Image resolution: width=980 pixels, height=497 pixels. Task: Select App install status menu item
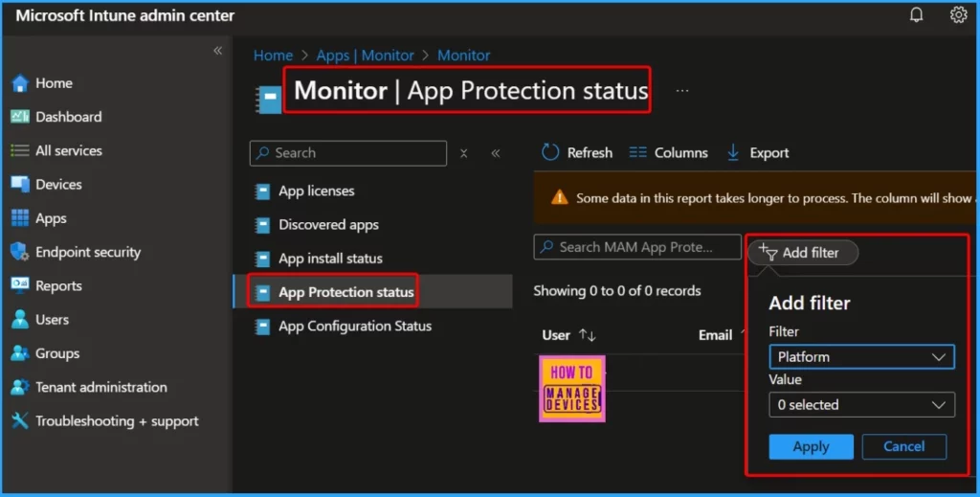tap(330, 259)
